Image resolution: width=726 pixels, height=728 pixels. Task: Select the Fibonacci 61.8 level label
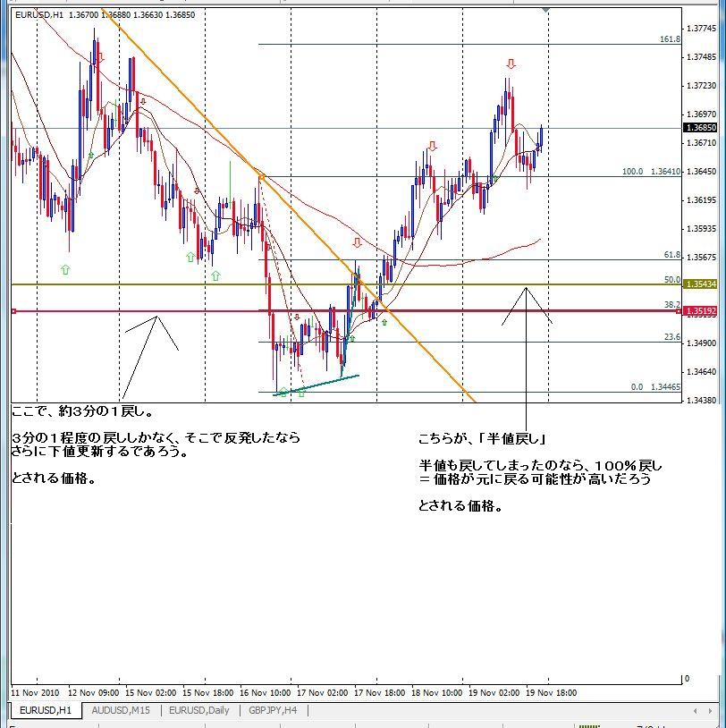pos(672,254)
